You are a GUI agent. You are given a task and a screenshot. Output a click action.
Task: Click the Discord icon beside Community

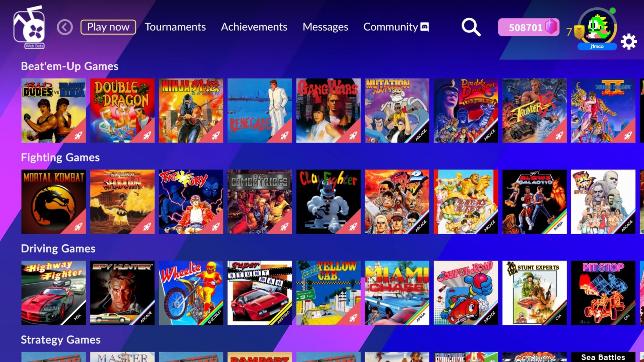(x=424, y=27)
